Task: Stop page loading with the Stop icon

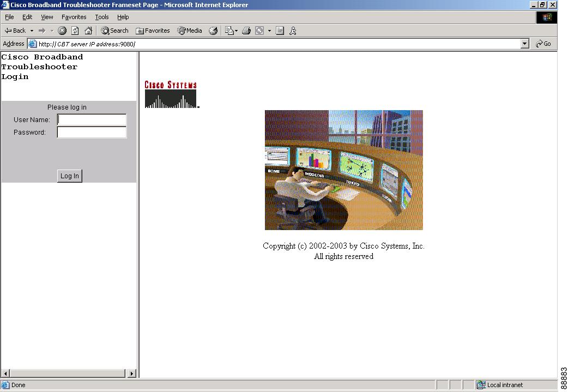Action: [x=62, y=31]
